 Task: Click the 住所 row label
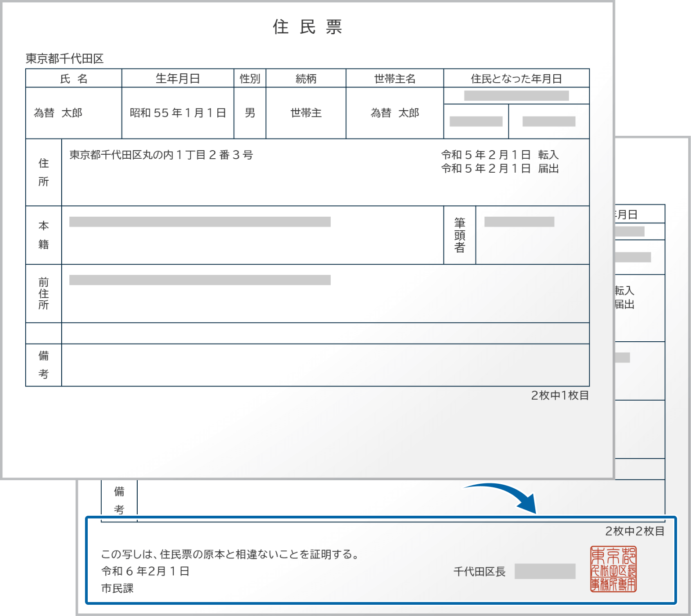(44, 172)
